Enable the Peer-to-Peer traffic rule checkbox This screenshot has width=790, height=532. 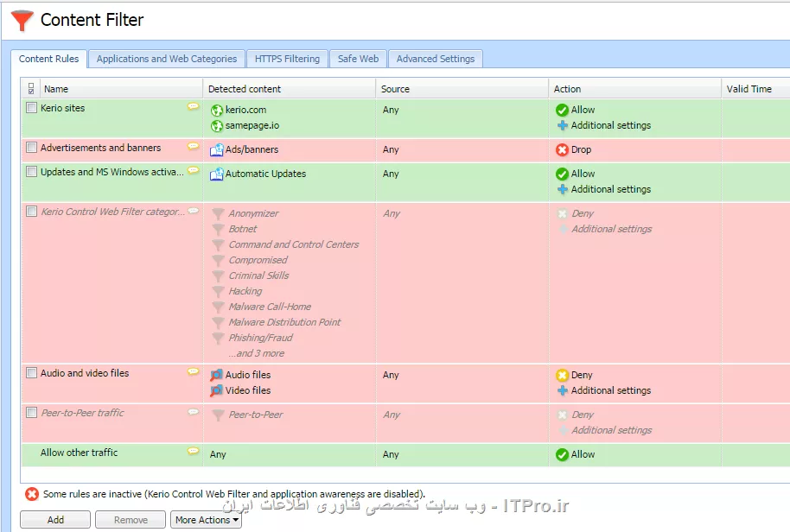[x=31, y=412]
